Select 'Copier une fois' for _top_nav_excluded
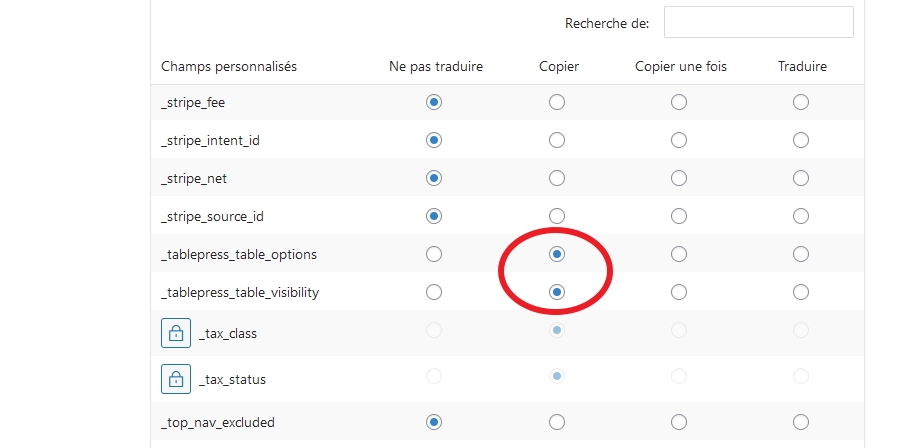This screenshot has width=922, height=448. (x=679, y=422)
